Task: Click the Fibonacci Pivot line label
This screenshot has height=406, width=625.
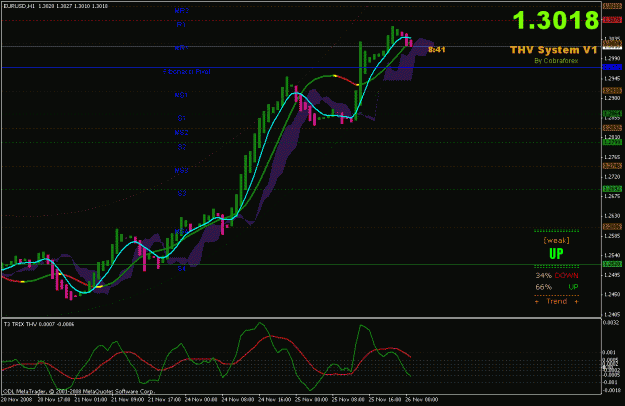Action: [187, 72]
